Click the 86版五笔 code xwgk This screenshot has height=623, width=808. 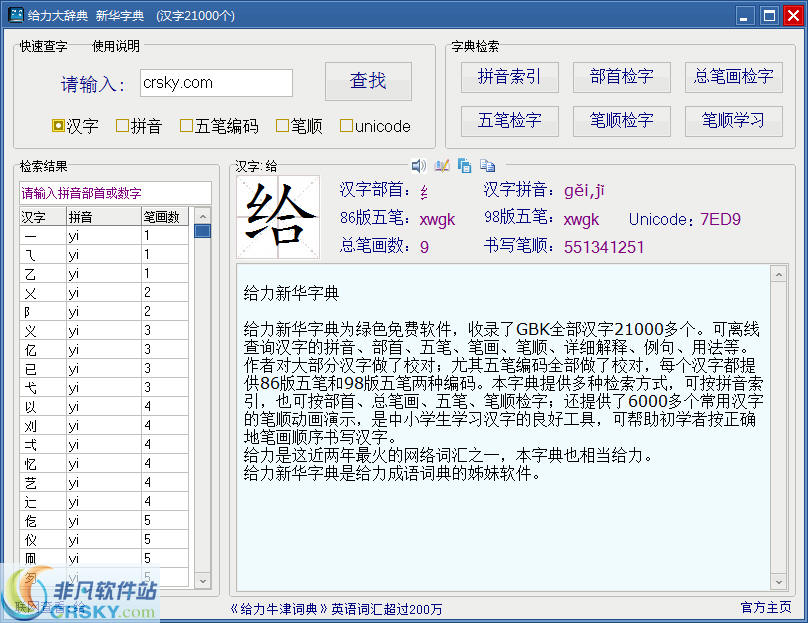point(437,220)
